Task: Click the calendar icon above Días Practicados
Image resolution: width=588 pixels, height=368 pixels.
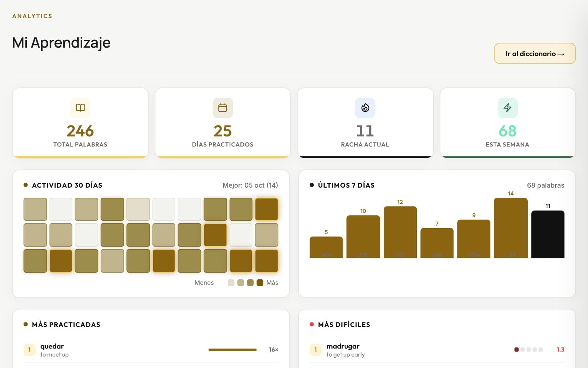Action: pyautogui.click(x=223, y=108)
